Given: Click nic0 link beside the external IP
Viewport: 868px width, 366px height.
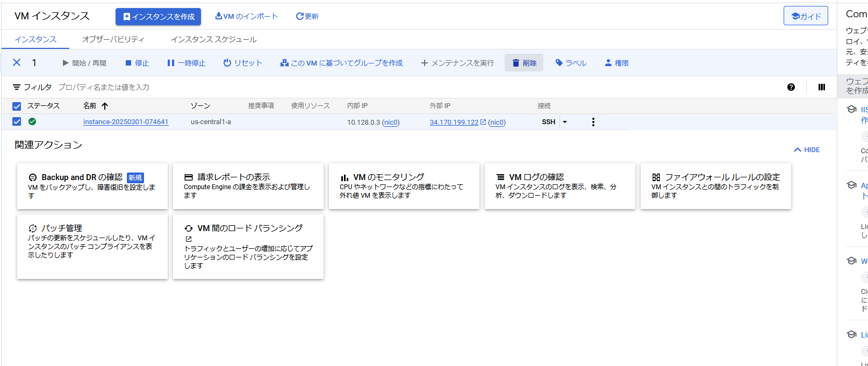Looking at the screenshot, I should [497, 123].
